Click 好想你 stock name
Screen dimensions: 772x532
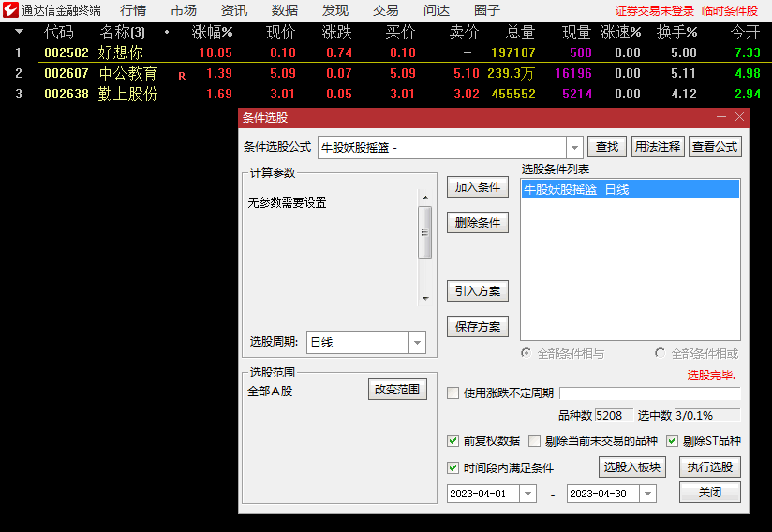coord(121,52)
